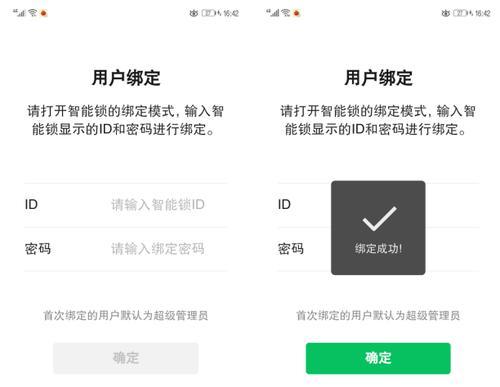Click the greyed-out 确定 button on left screen
This screenshot has height=387, width=500.
(x=126, y=358)
